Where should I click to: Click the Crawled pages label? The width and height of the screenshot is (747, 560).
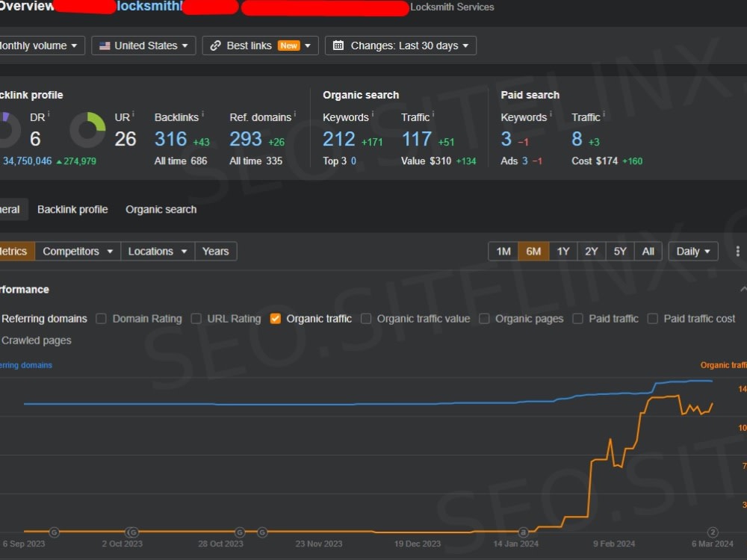click(36, 340)
